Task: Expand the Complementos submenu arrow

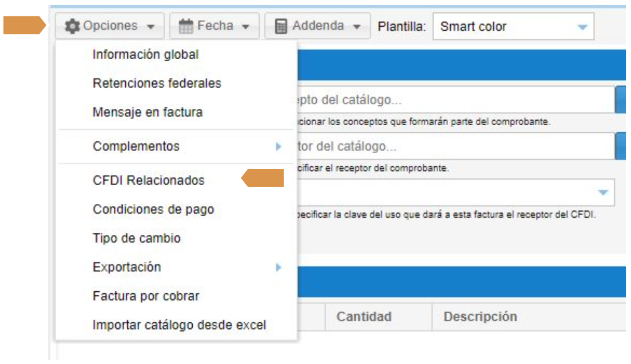Action: pyautogui.click(x=279, y=147)
